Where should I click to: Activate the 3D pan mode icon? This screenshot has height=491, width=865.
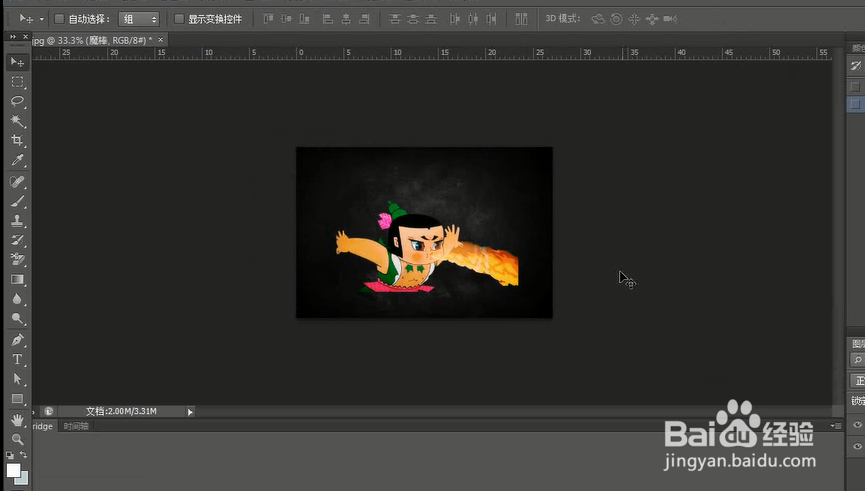coord(634,19)
